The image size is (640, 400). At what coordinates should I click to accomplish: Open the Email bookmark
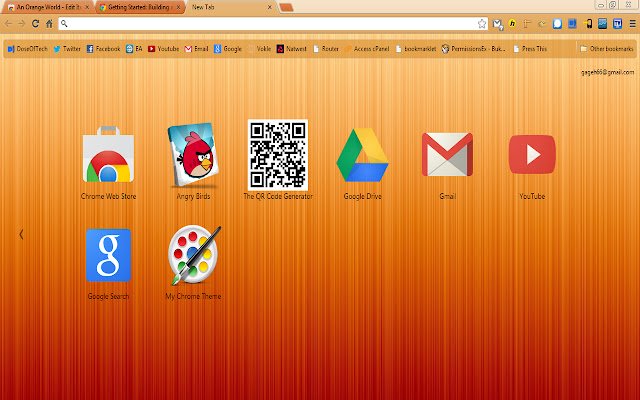click(x=196, y=49)
